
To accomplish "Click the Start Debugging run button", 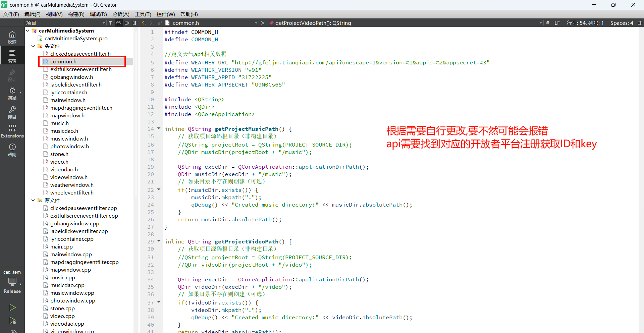I will tap(12, 321).
